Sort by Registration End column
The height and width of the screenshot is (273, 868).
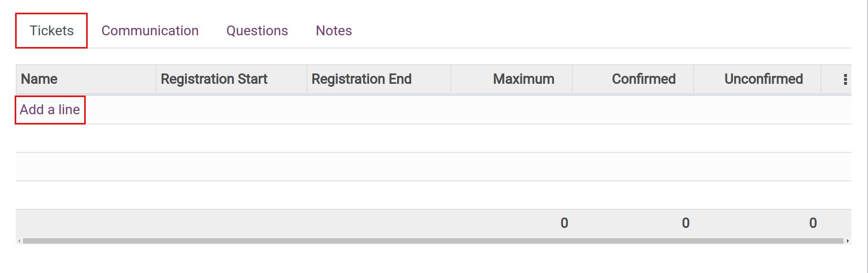tap(361, 79)
